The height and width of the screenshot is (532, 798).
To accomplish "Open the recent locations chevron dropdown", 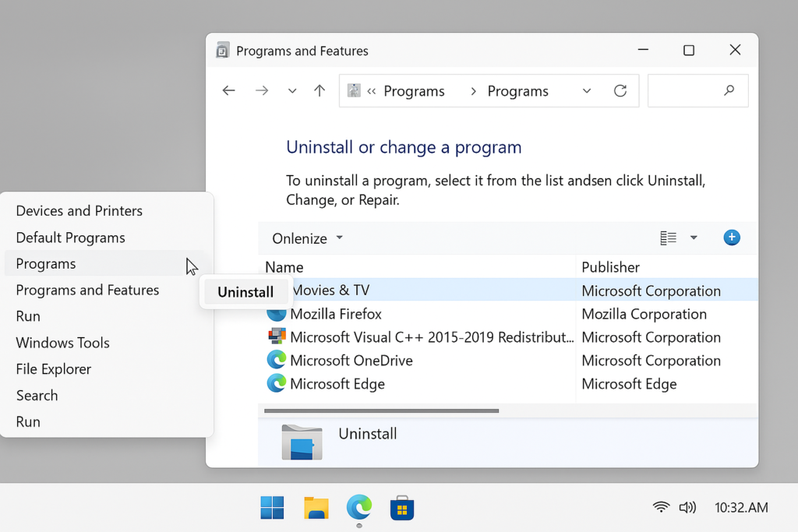I will (292, 91).
